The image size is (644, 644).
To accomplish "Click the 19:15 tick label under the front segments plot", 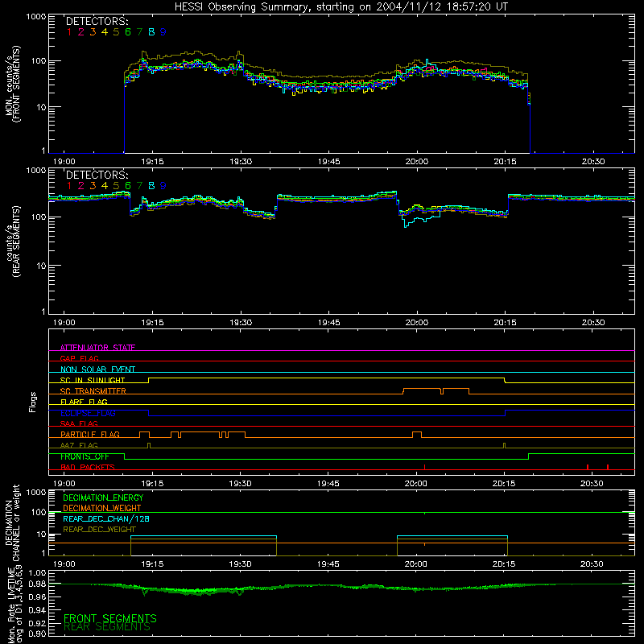I will click(x=152, y=162).
